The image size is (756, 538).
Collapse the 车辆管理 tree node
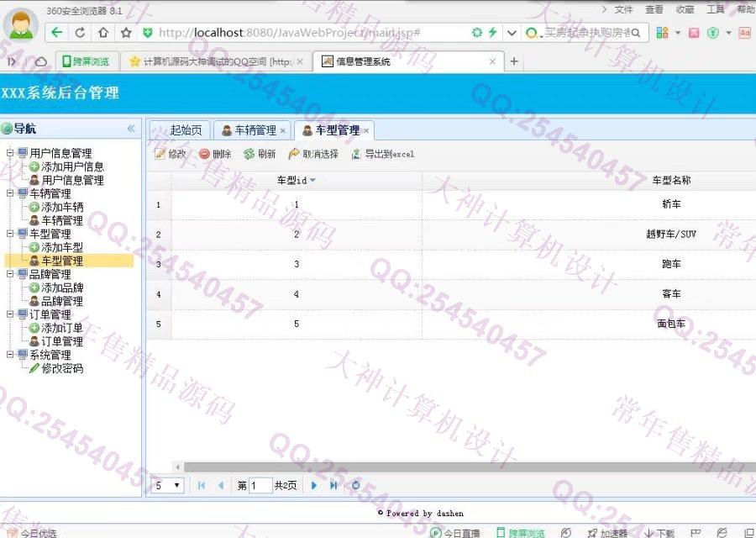pos(10,193)
